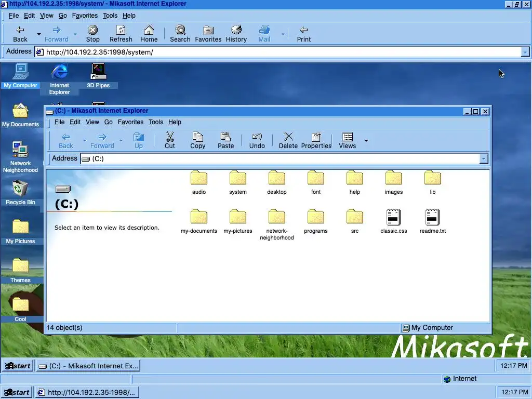Open the File menu in outer browser
Screen dimensions: 532x399
point(14,16)
